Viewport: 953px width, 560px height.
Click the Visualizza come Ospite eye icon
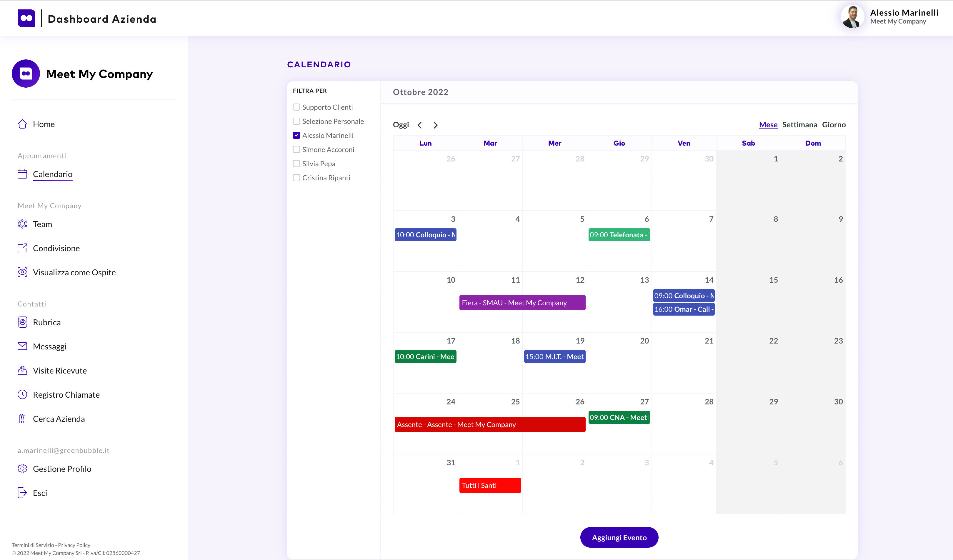pos(22,272)
